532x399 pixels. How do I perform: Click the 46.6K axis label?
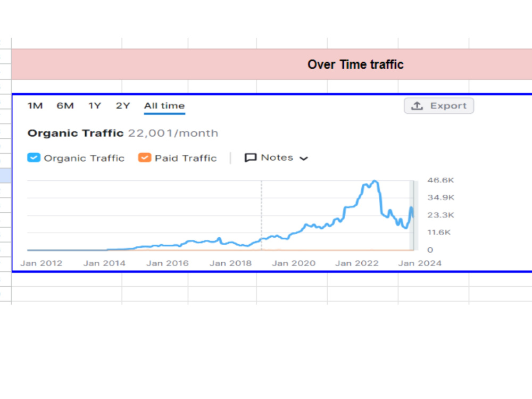tap(440, 180)
